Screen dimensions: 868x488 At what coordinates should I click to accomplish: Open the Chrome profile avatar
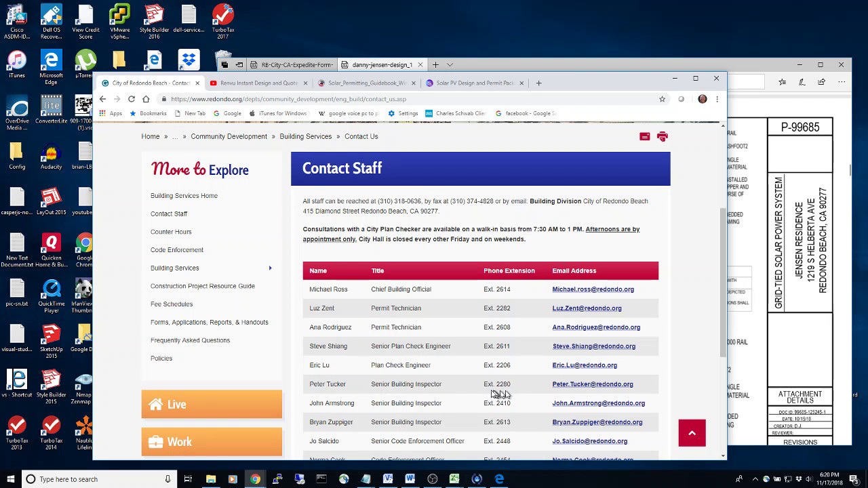coord(703,99)
